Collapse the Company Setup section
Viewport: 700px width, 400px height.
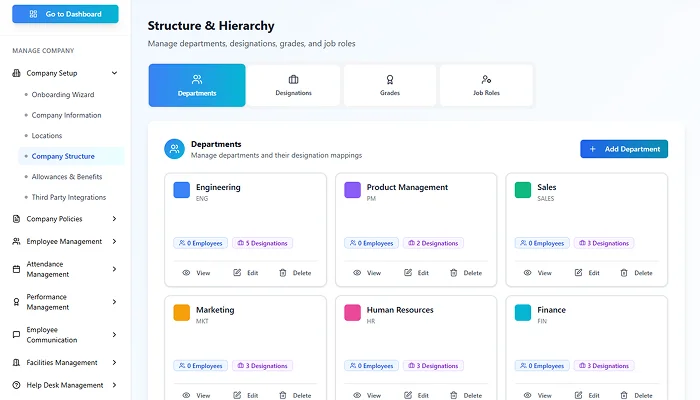[x=114, y=73]
